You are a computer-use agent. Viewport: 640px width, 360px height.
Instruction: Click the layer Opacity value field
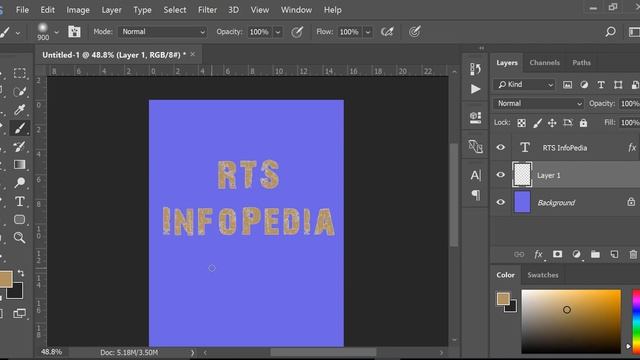629,104
